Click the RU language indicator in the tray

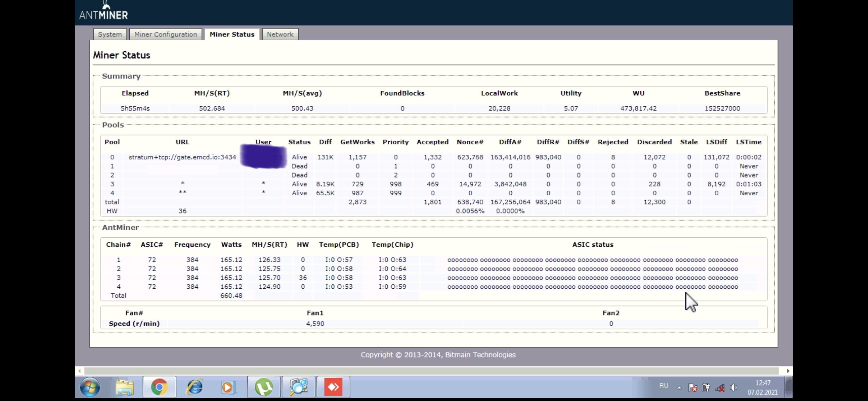click(663, 386)
